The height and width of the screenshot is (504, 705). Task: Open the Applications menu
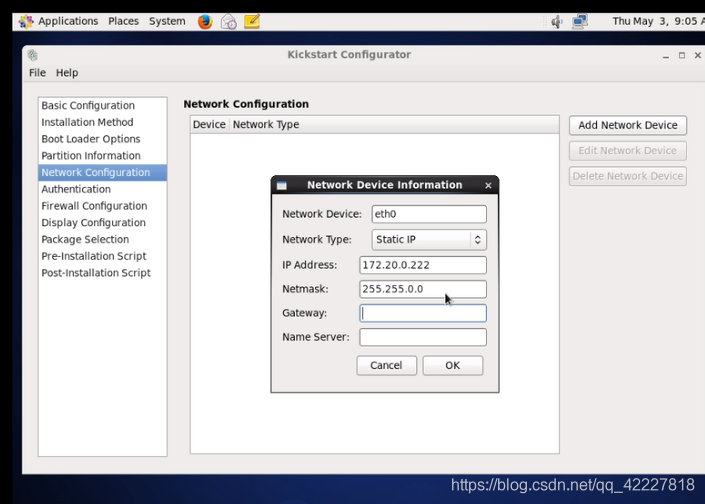click(x=68, y=21)
